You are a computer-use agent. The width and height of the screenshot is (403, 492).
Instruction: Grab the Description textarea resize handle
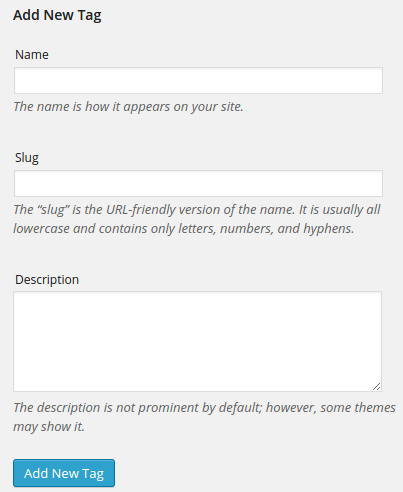click(377, 387)
